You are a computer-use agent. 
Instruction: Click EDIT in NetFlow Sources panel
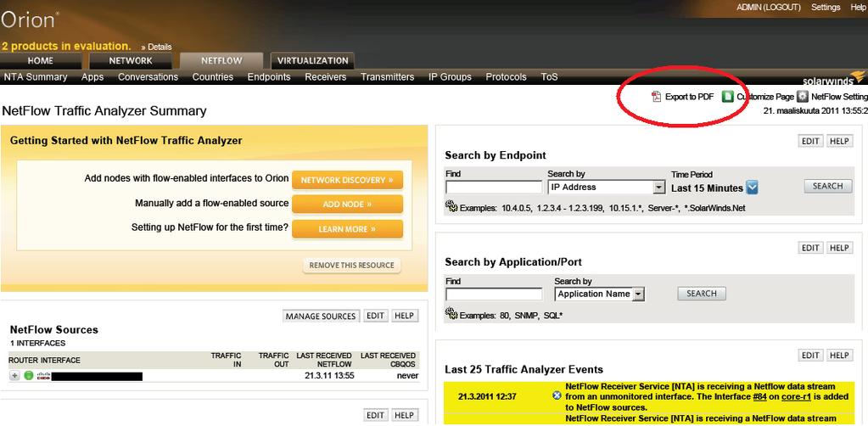(375, 316)
